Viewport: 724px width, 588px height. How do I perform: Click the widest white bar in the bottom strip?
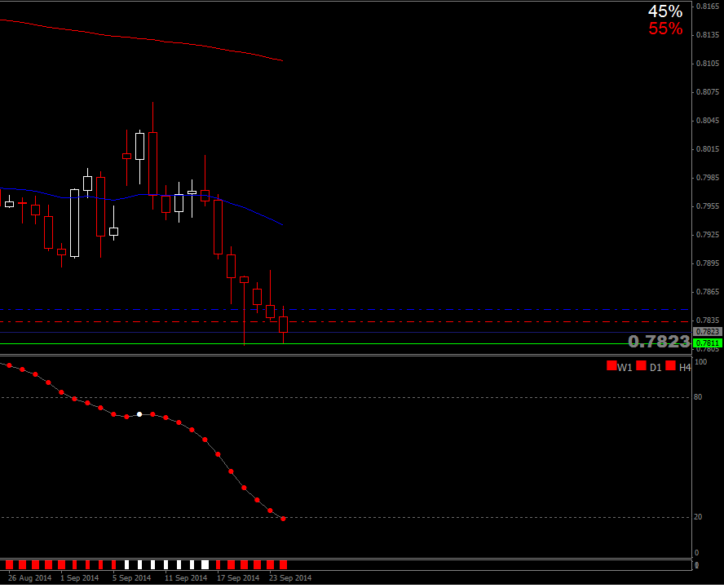pyautogui.click(x=205, y=564)
